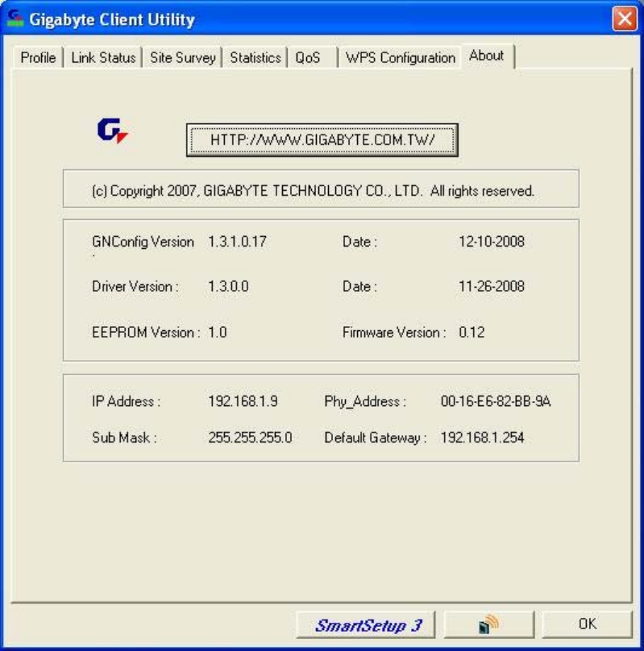Click Sub Mask value 255.255.255.0

coord(250,437)
